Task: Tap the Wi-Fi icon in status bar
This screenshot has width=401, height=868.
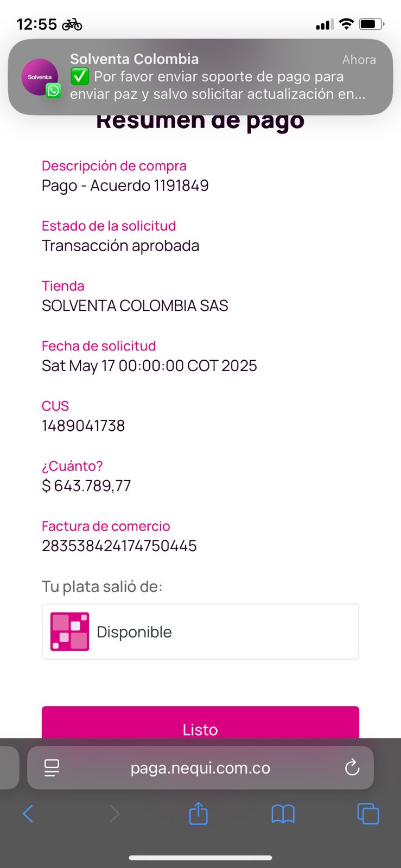Action: tap(346, 24)
